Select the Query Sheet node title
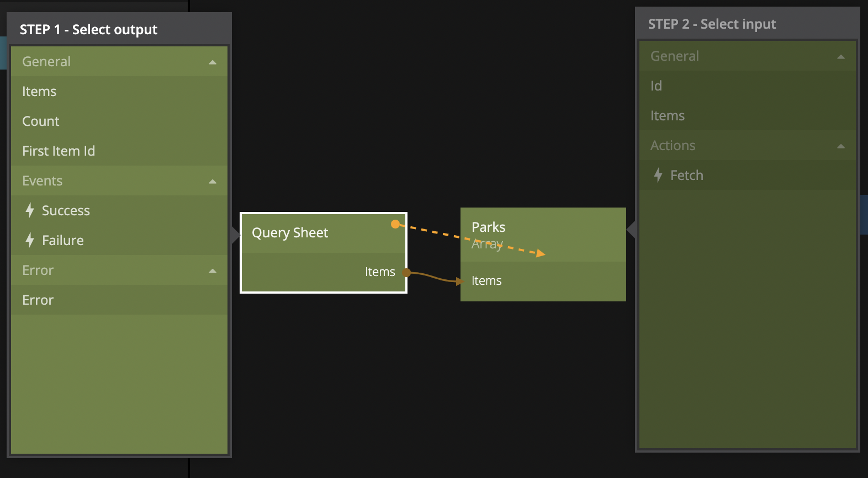Image resolution: width=868 pixels, height=478 pixels. [x=290, y=233]
